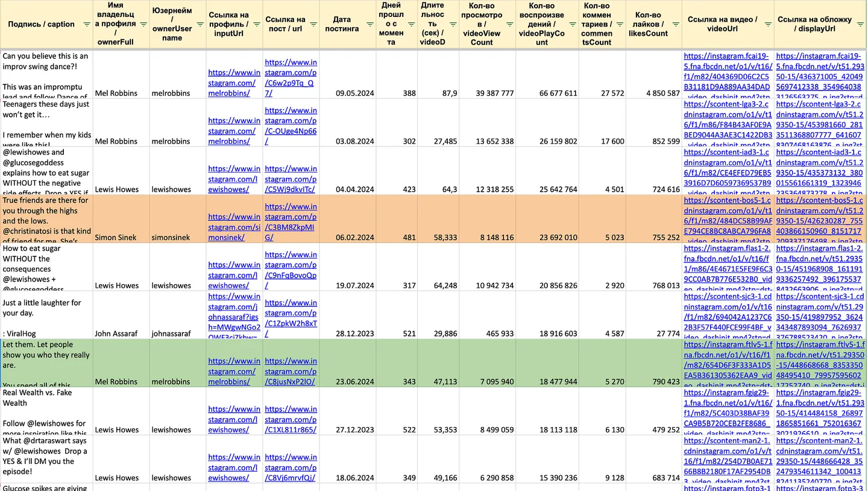
Task: Open post link ending C8jusNxP2lO
Action: 291,372
